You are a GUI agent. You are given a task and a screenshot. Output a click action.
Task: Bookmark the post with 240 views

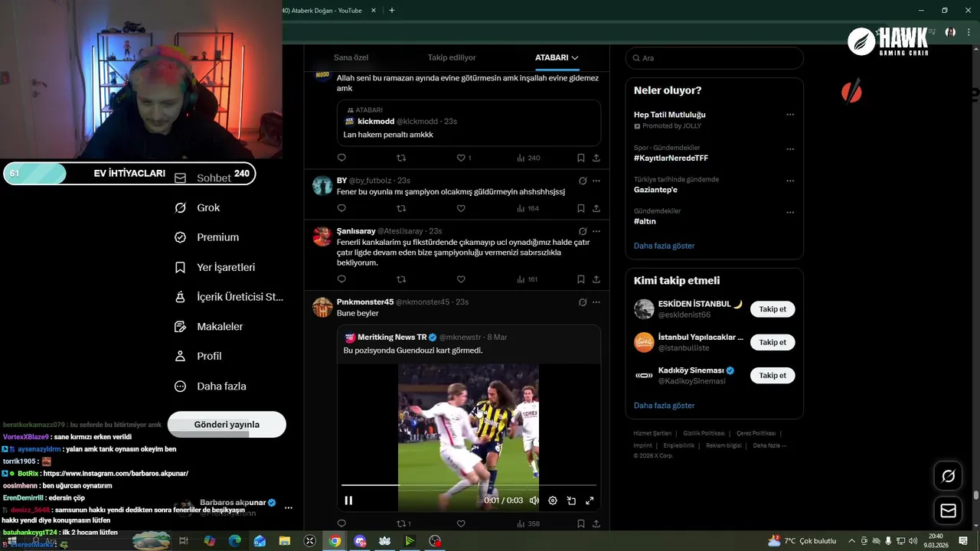pos(580,158)
